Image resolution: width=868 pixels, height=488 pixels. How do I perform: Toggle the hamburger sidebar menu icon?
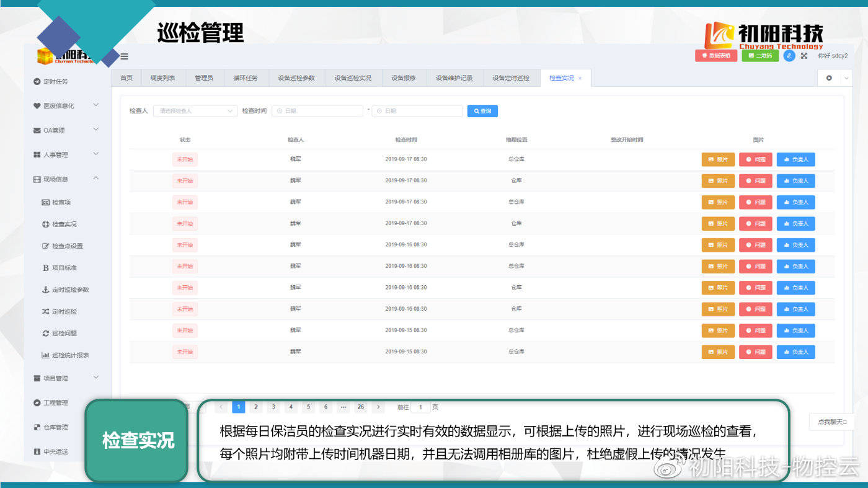coord(125,56)
